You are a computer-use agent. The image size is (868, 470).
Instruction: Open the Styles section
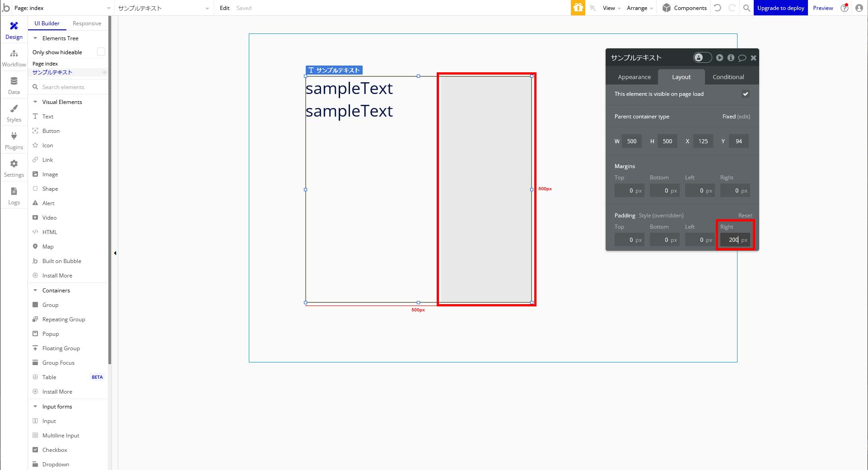(x=14, y=113)
